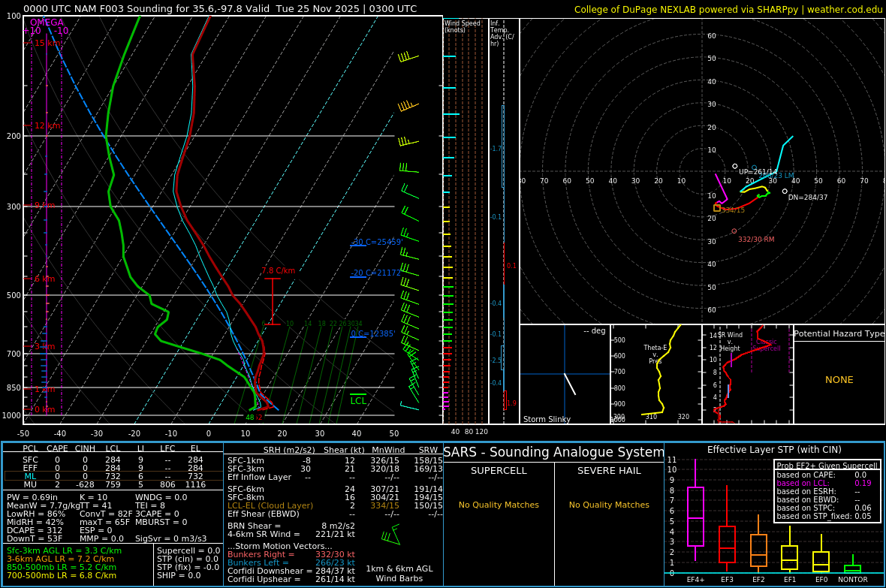Click the white Storm Slinky line

570,384
